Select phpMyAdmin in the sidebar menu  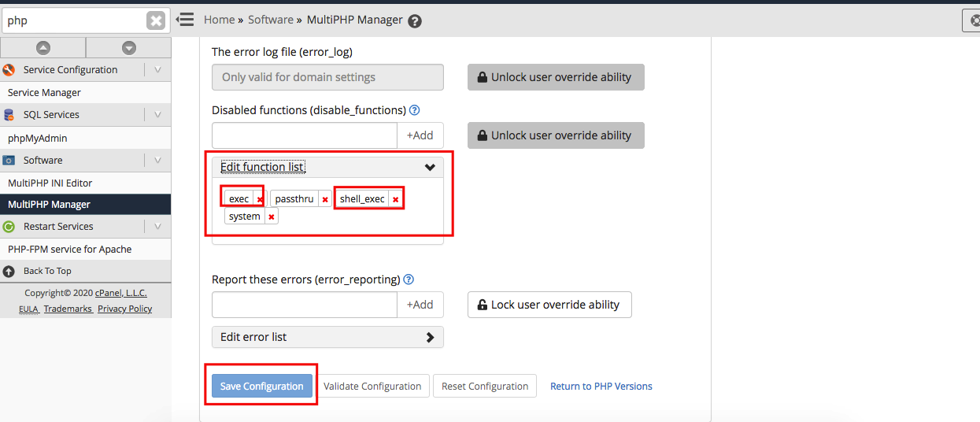tap(37, 138)
